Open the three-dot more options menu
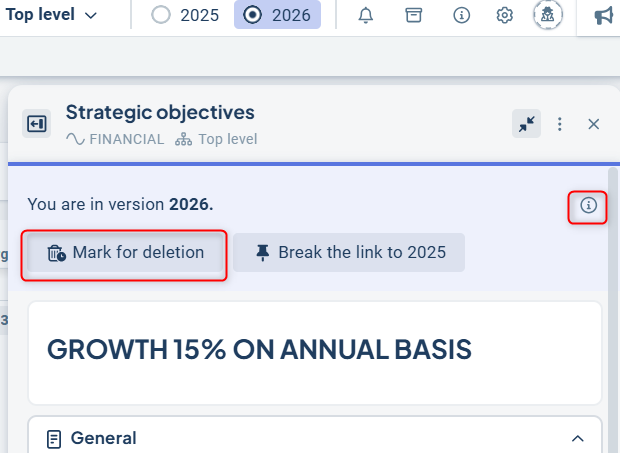Screen dimensions: 620x453 coord(560,124)
